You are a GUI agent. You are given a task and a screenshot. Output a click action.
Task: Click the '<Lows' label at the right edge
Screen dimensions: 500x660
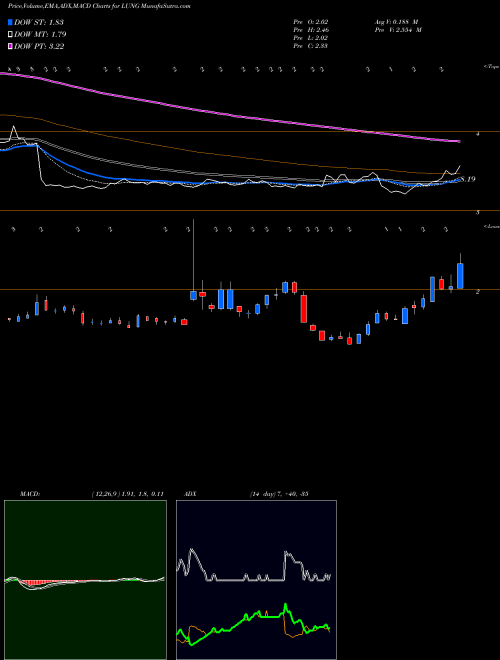(491, 226)
